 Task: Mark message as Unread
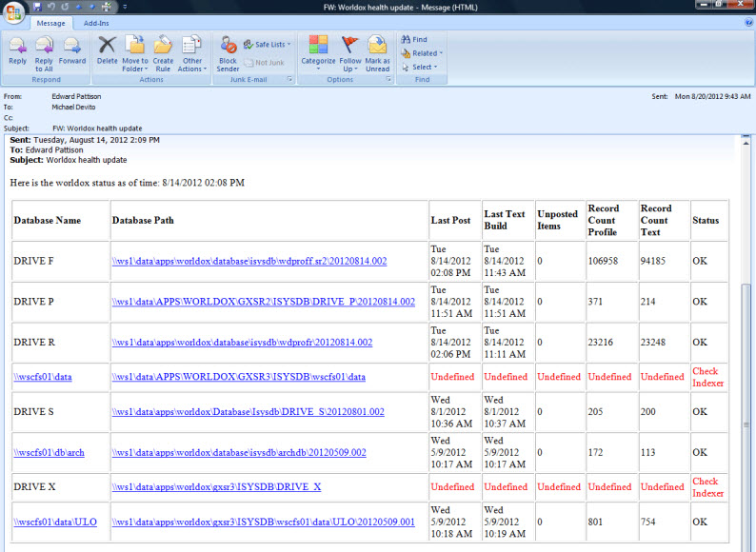coord(378,52)
